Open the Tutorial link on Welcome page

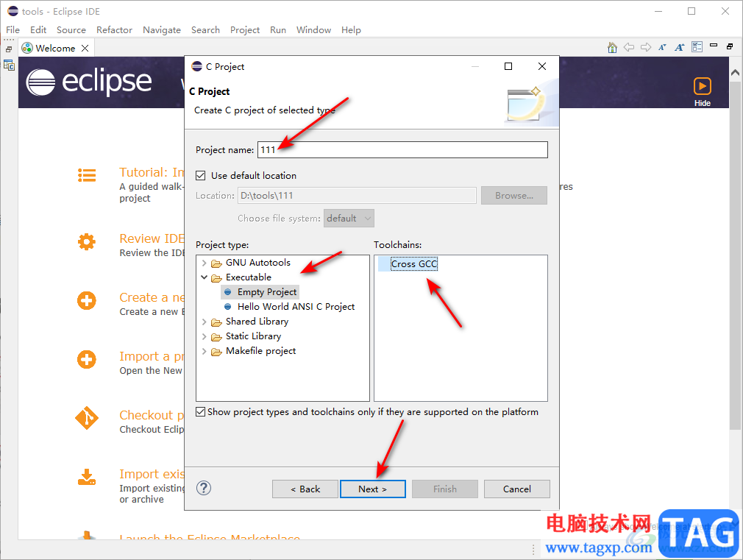click(x=151, y=172)
